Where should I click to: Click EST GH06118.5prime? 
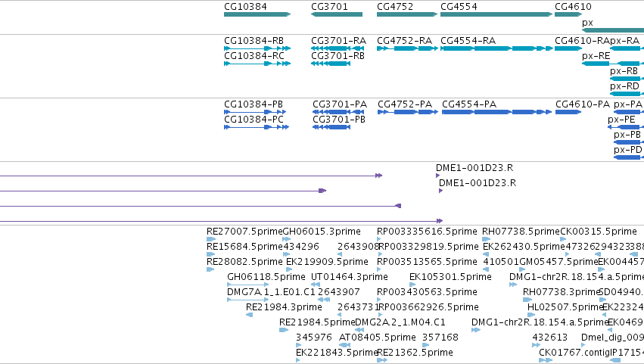point(266,277)
